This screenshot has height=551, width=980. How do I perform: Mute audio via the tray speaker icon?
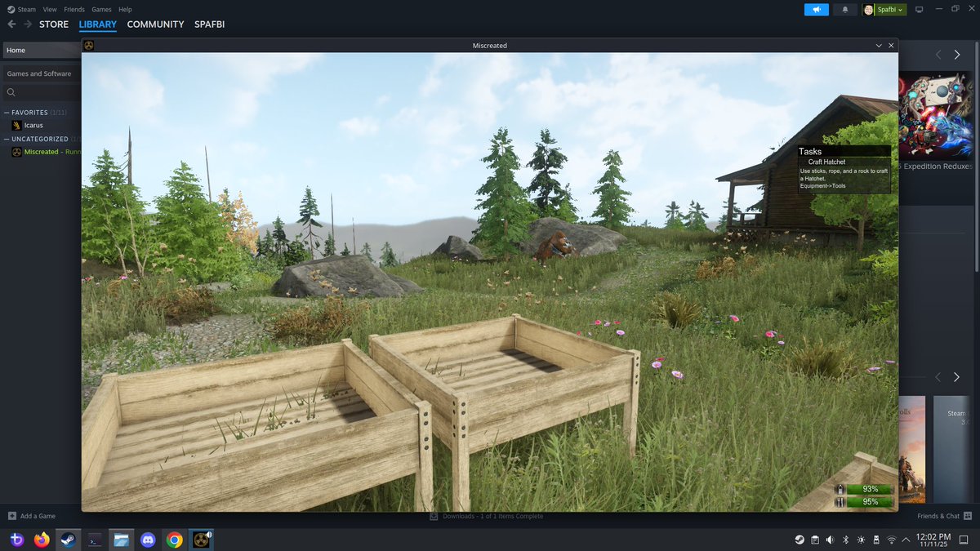pyautogui.click(x=829, y=540)
